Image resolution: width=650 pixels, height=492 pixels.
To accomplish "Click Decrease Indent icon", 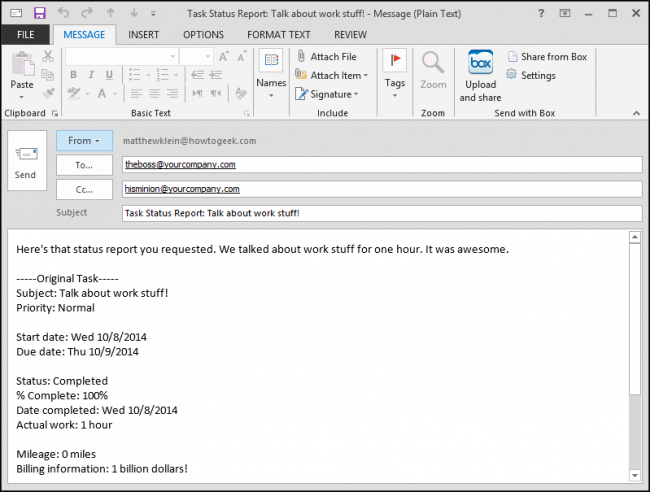I will point(197,75).
